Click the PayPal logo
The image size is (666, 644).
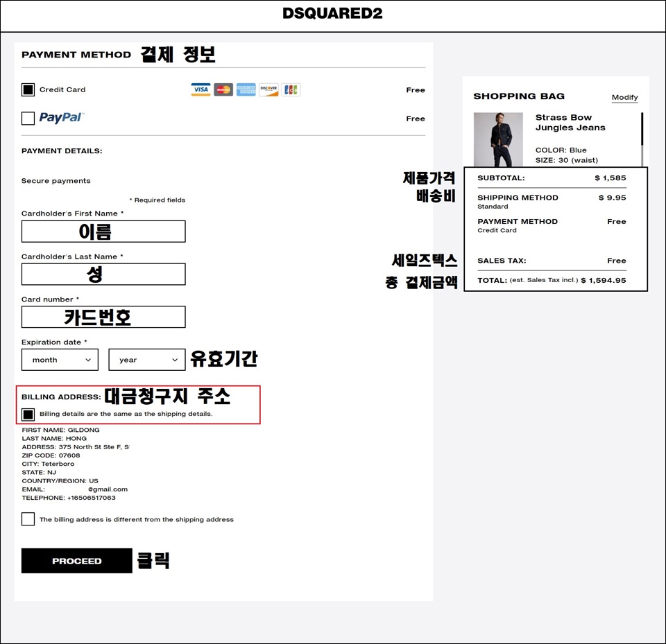point(62,118)
